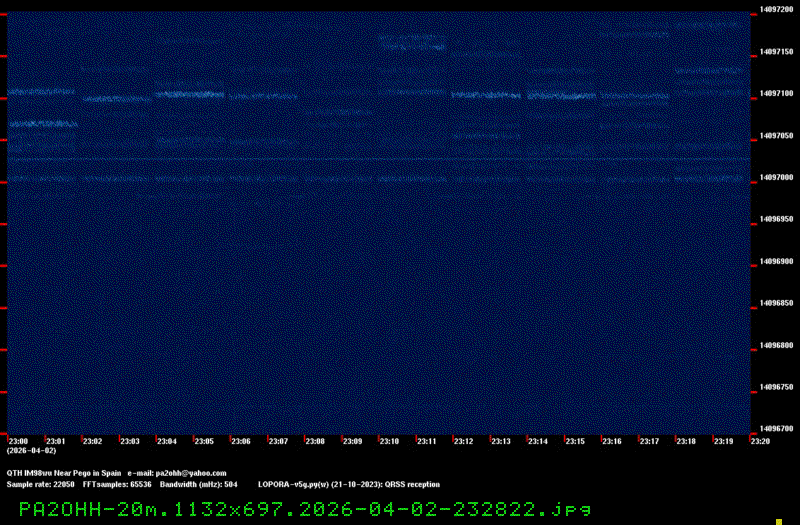Click the 23:01 time axis label
This screenshot has width=800, height=525.
[x=56, y=441]
